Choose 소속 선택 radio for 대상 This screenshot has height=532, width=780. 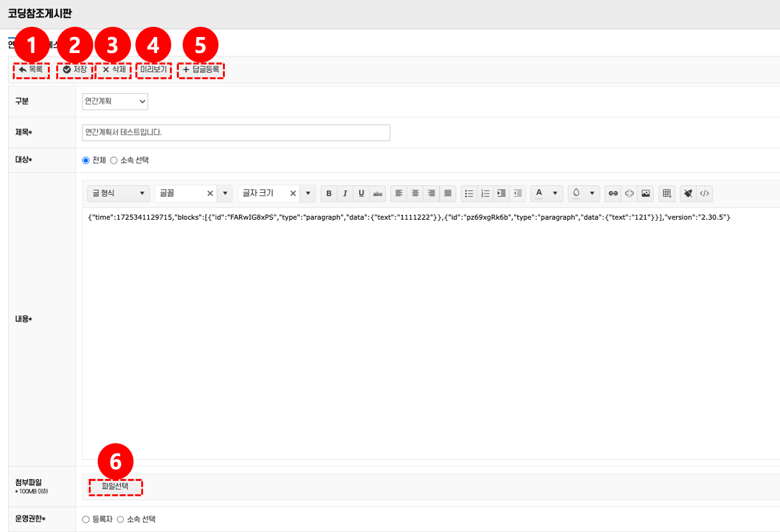point(114,160)
